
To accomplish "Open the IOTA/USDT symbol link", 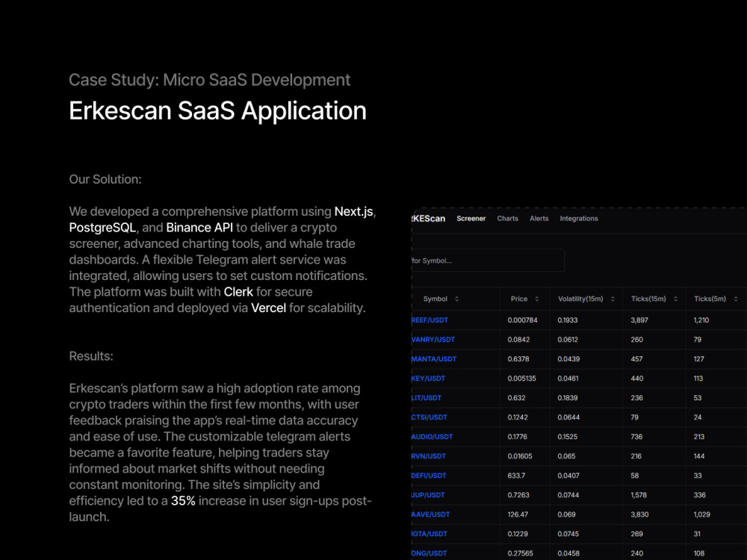I will click(x=430, y=534).
